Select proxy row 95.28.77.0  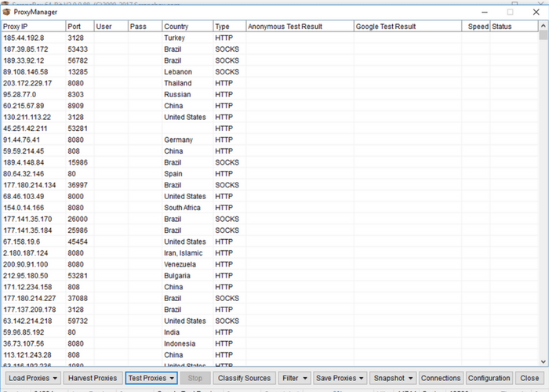click(270, 95)
